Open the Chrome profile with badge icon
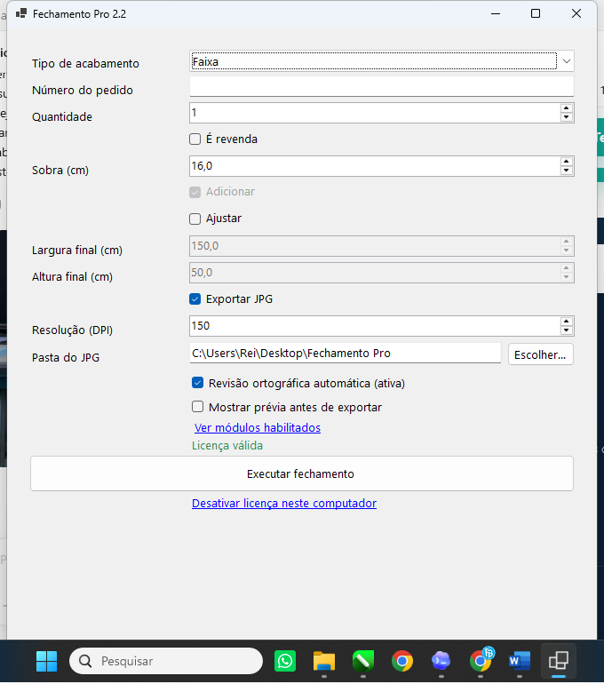This screenshot has height=700, width=604. 481,660
